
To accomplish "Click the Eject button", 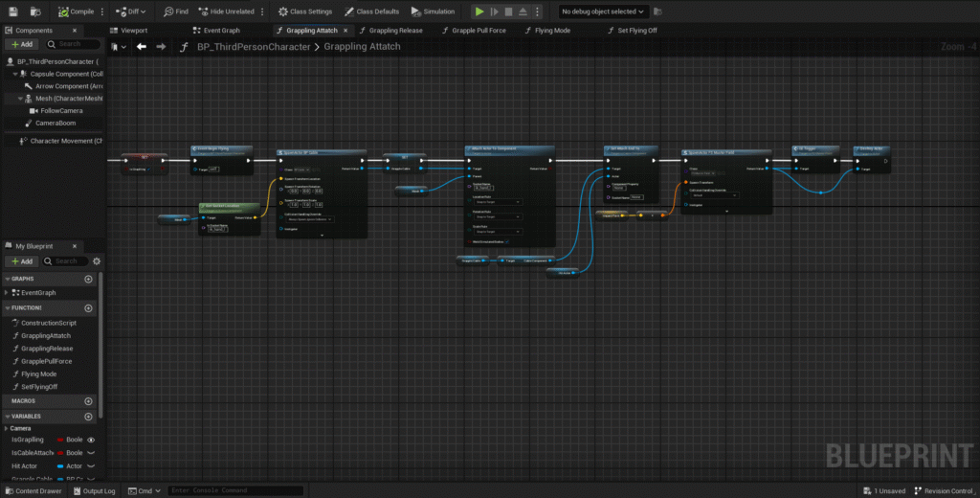I will click(x=523, y=11).
